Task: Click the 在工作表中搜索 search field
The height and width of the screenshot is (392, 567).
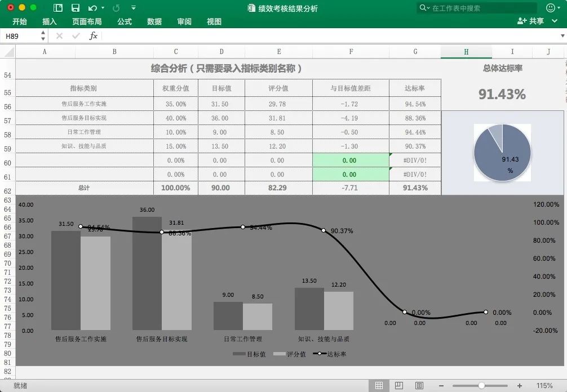Action: (479, 8)
